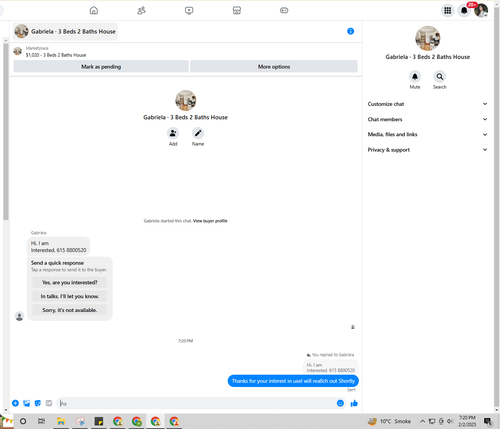Attach a photo via image icon

27,403
